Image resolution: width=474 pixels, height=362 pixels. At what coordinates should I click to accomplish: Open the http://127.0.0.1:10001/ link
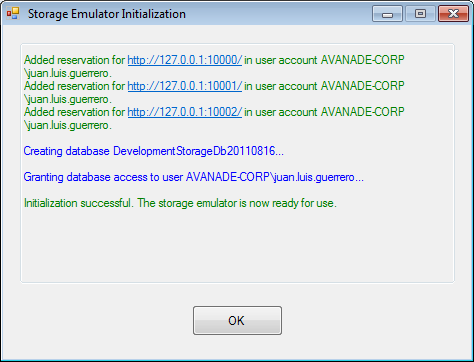185,86
